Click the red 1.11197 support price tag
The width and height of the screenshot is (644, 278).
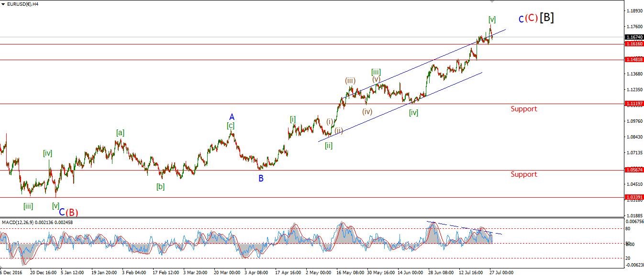634,104
